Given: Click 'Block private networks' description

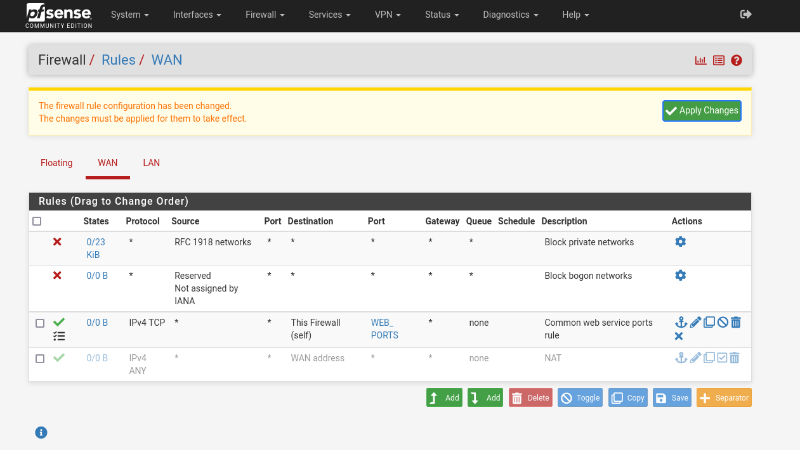Looking at the screenshot, I should click(x=589, y=242).
